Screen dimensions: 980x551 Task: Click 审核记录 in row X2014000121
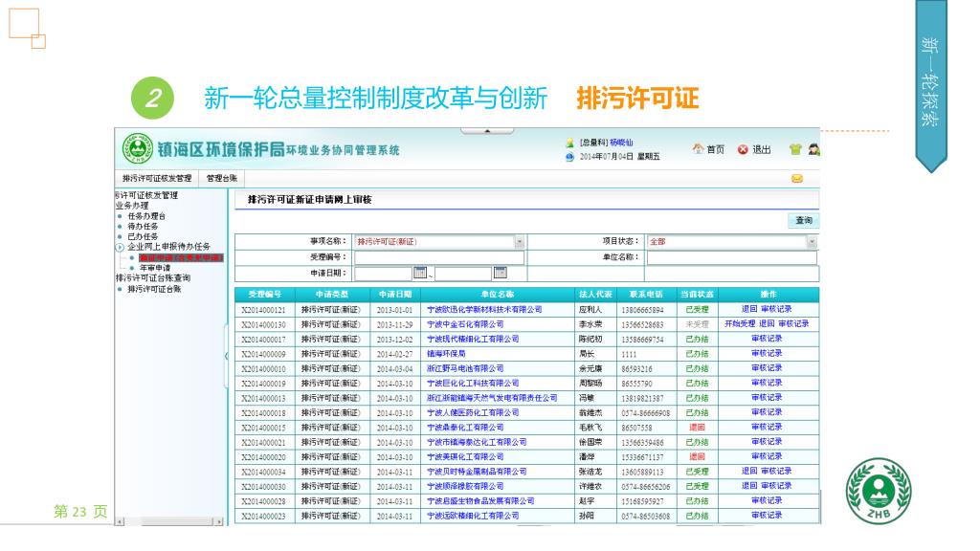776,309
